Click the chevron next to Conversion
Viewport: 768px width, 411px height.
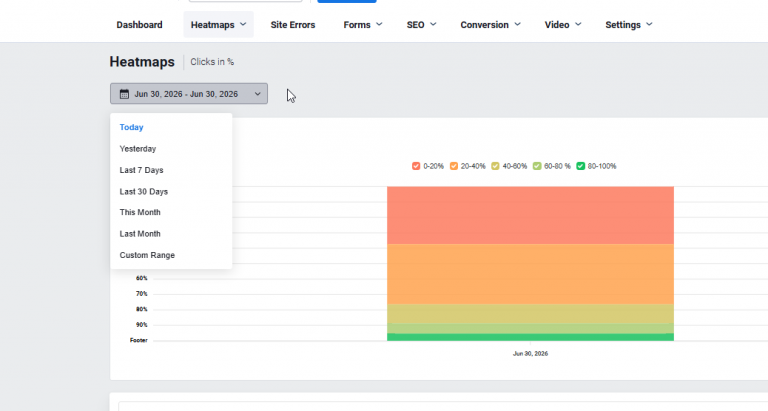click(x=517, y=24)
